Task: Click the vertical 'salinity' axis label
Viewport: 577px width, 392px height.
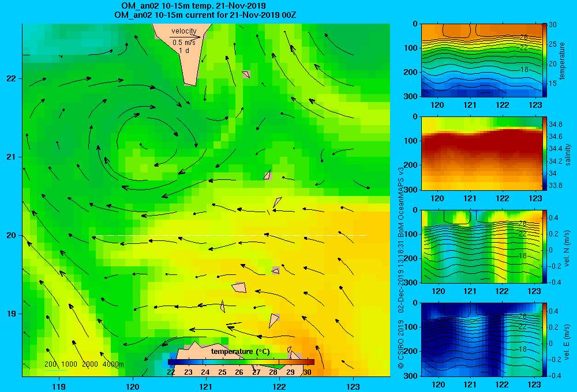Action: coord(568,154)
